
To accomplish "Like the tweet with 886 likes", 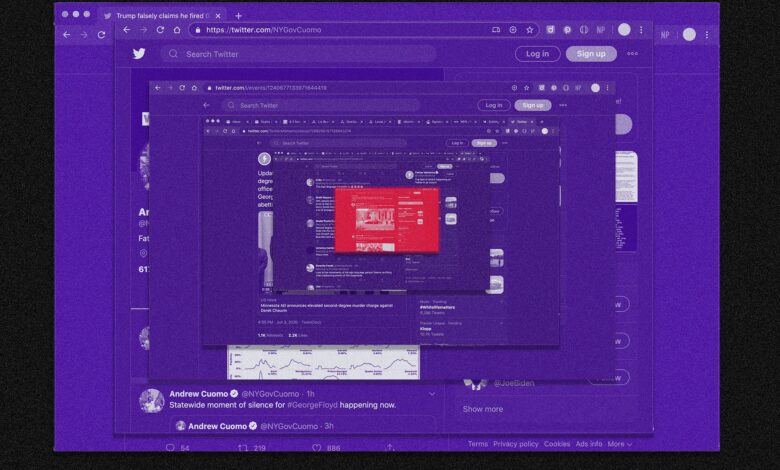I will coord(316,448).
